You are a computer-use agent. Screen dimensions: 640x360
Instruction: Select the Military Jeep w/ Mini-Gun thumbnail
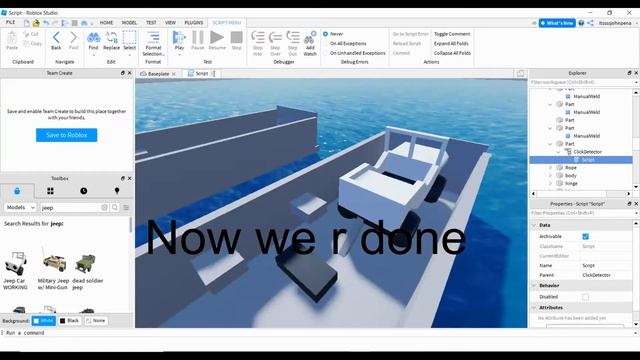coord(54,262)
